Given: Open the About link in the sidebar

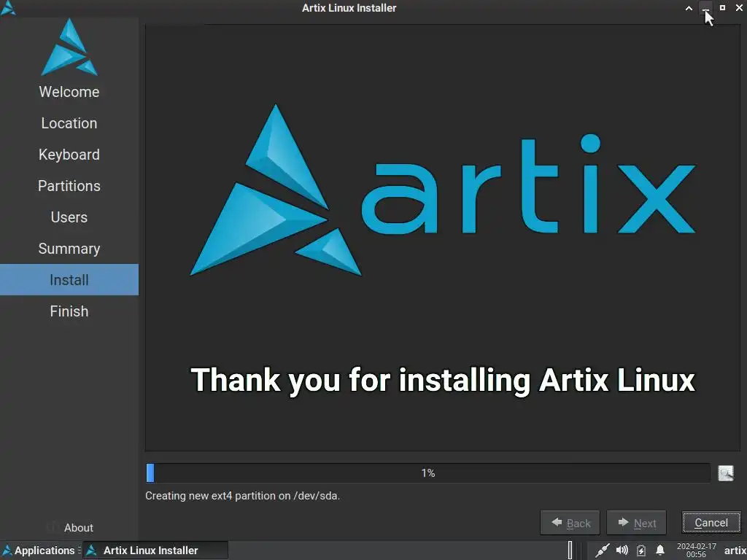Looking at the screenshot, I should [79, 528].
